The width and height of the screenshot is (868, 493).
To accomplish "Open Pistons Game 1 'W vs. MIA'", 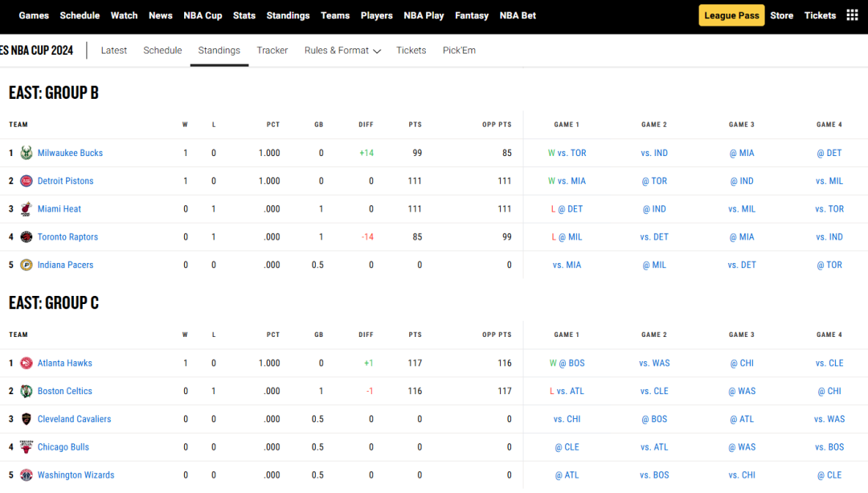I will point(567,181).
